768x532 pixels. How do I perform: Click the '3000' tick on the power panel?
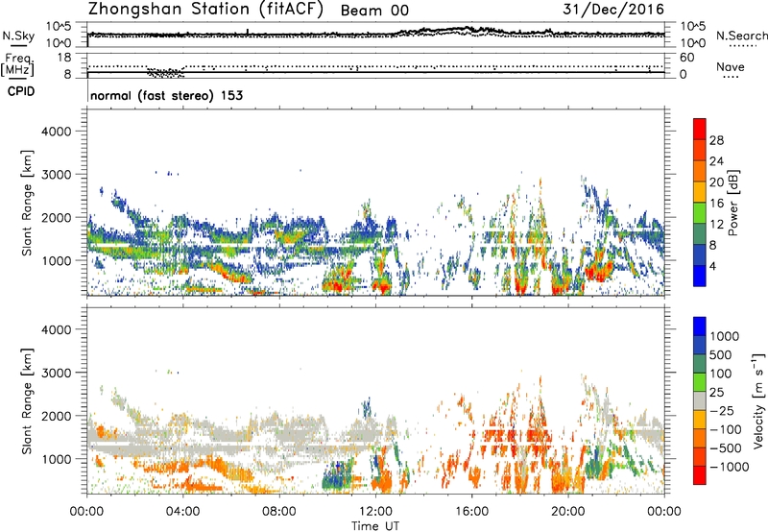(x=56, y=175)
